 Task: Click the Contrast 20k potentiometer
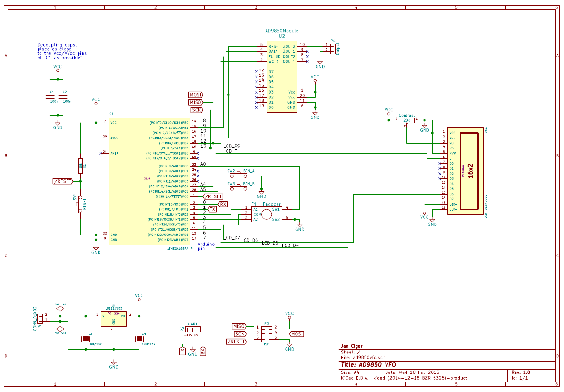point(406,120)
